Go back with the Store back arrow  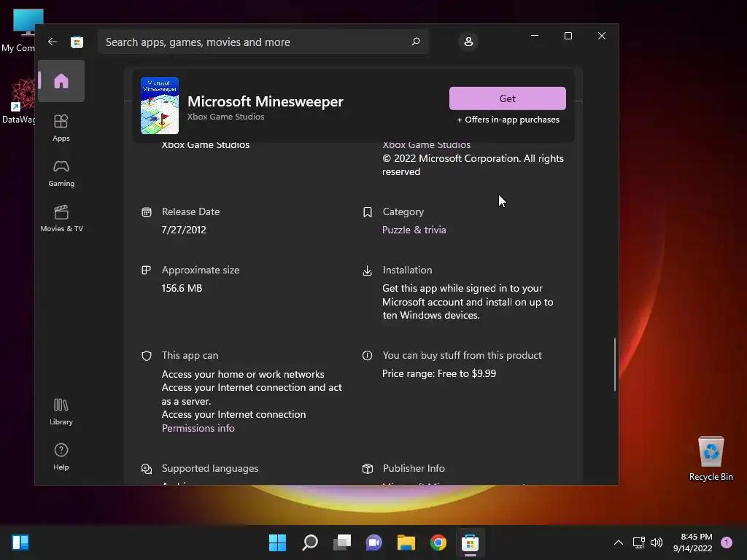coord(53,42)
